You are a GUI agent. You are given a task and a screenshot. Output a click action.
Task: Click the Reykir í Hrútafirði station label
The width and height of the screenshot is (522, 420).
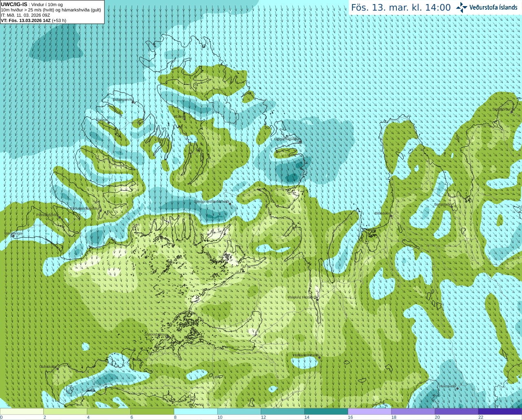[303, 297]
